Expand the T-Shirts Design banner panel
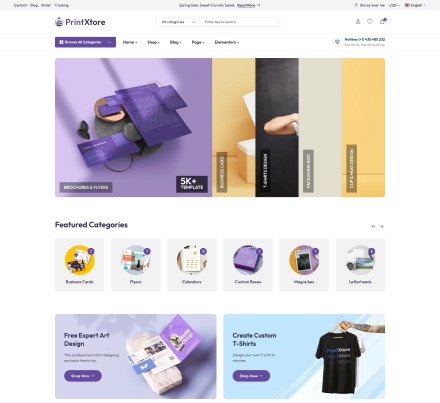440x403 pixels. click(277, 127)
